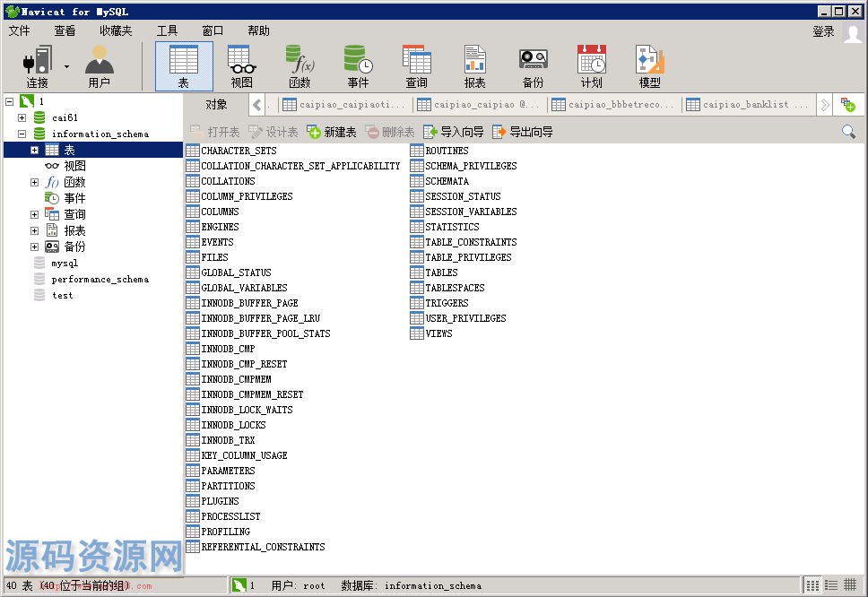The height and width of the screenshot is (597, 868).
Task: Select the TABLE_CONSTRAINTS table
Action: (x=464, y=242)
